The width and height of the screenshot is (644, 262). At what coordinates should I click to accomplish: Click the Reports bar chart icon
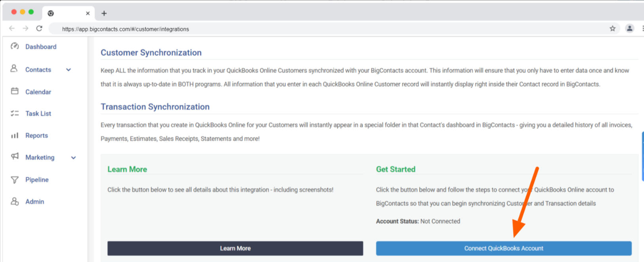click(15, 135)
